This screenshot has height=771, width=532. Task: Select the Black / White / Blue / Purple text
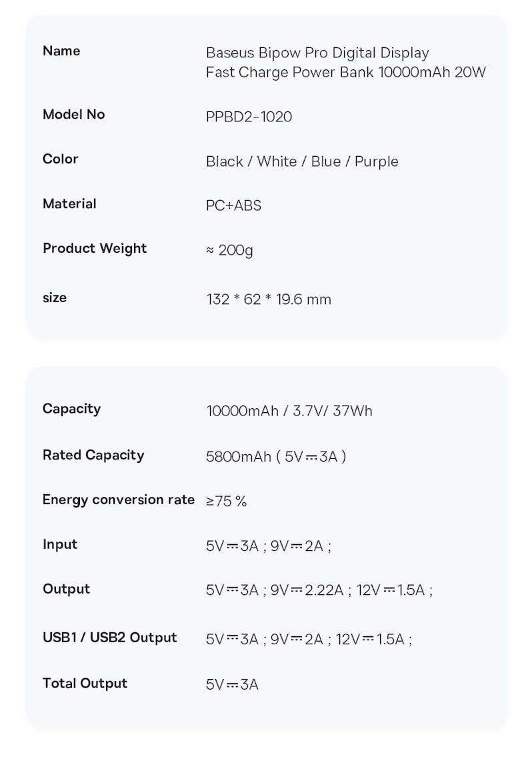(302, 161)
